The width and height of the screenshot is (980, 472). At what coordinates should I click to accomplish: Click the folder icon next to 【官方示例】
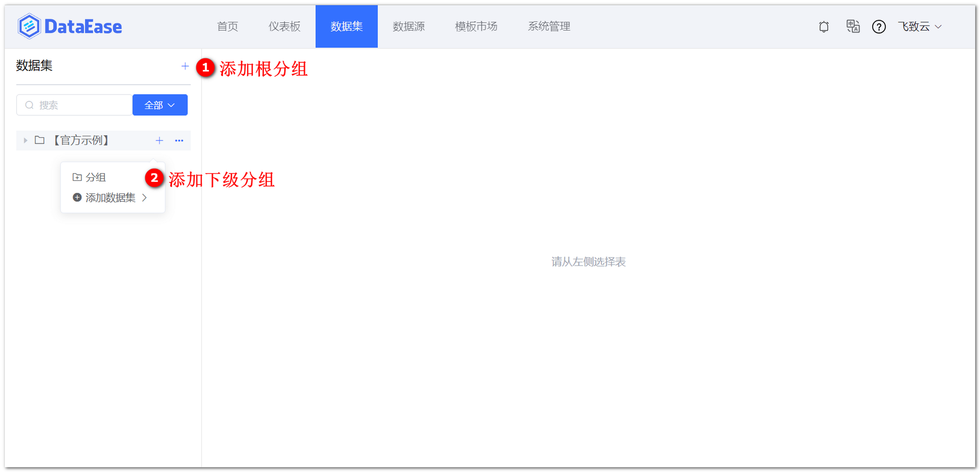[x=40, y=140]
